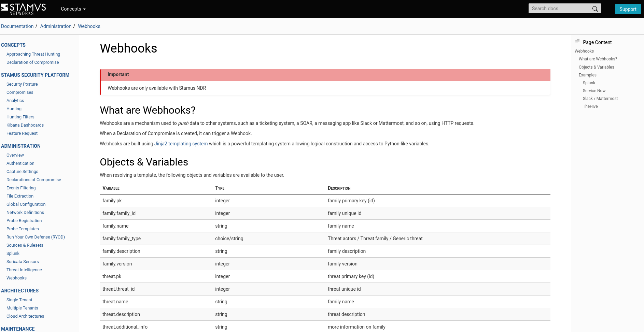The height and width of the screenshot is (332, 644).
Task: Click STAMUS SECURITY PLATFORM section heading
Action: [x=35, y=75]
